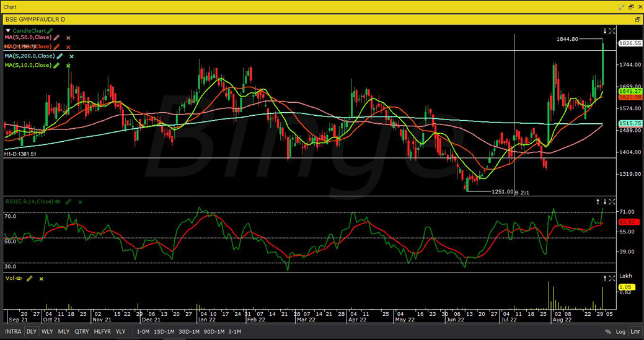
Task: Switch to QTRY quarterly timeframe
Action: coord(82,331)
